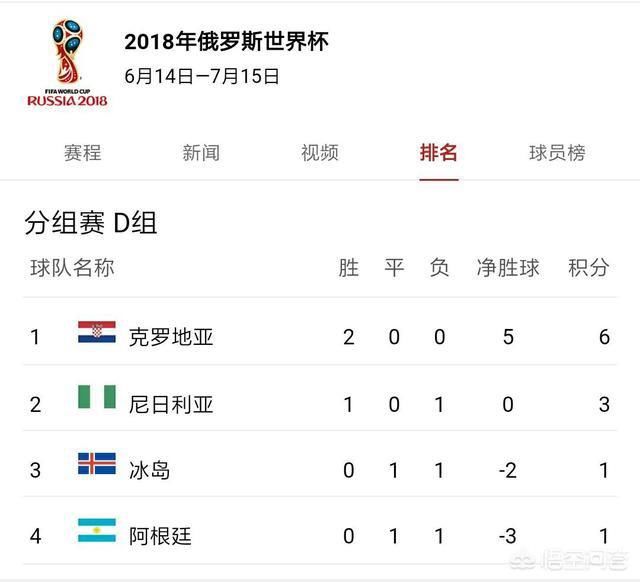Open the 赛程 tab
The width and height of the screenshot is (640, 582).
(x=82, y=153)
